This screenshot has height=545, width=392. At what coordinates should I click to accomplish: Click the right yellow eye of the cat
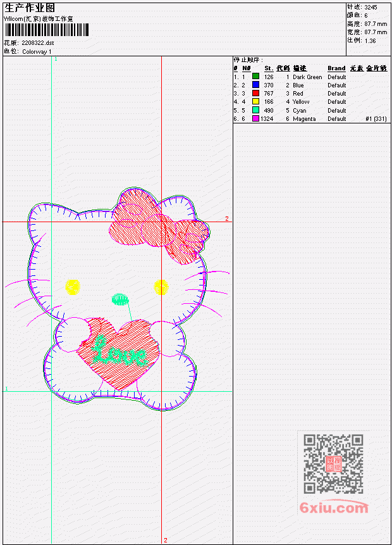click(161, 287)
